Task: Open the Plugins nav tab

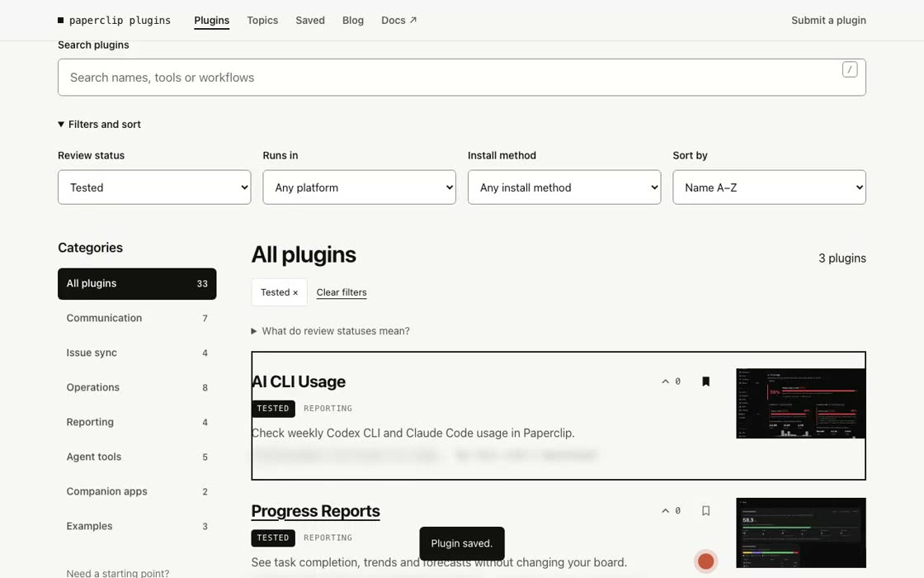Action: coord(211,20)
